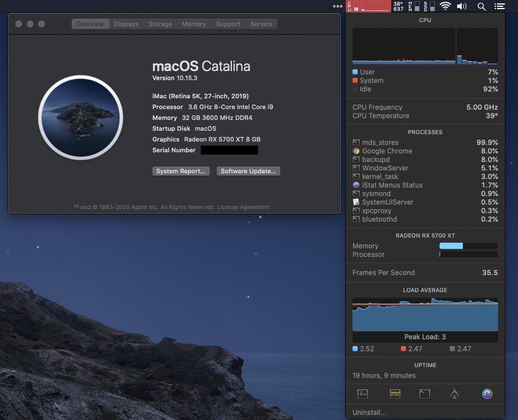The width and height of the screenshot is (518, 420).
Task: Click the backupd process icon
Action: [x=356, y=160]
